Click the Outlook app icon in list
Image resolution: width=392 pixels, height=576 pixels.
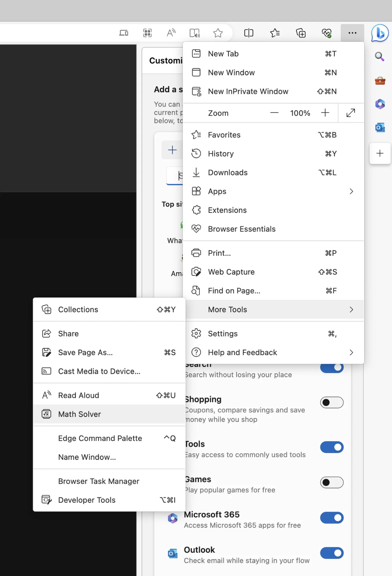(x=172, y=553)
